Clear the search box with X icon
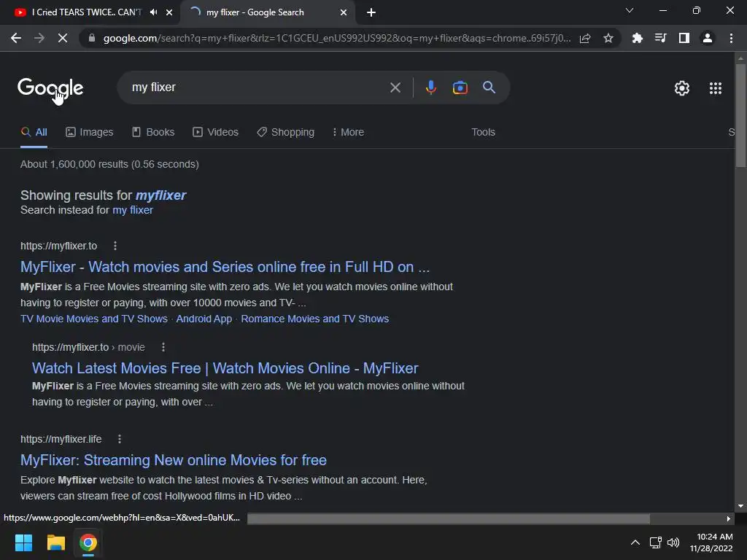The height and width of the screenshot is (560, 747). tap(395, 87)
